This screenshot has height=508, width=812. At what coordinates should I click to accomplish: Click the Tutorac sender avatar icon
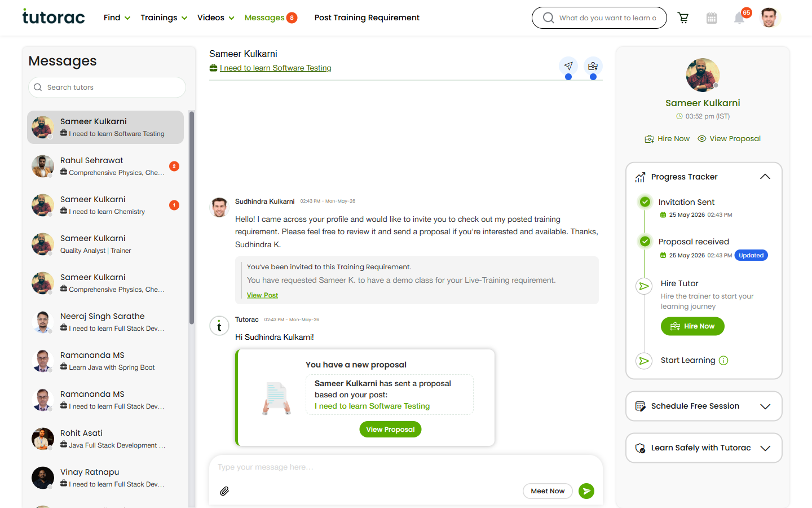[219, 326]
